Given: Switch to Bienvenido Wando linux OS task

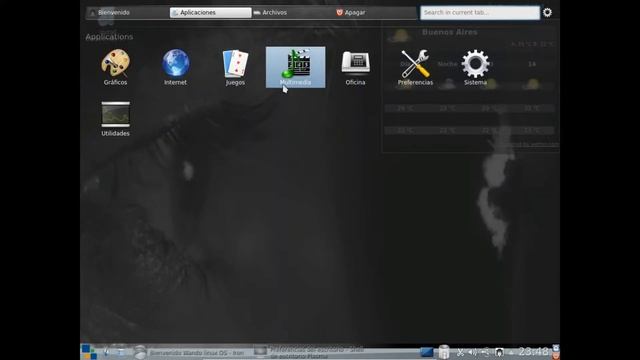Looking at the screenshot, I should click(x=192, y=353).
